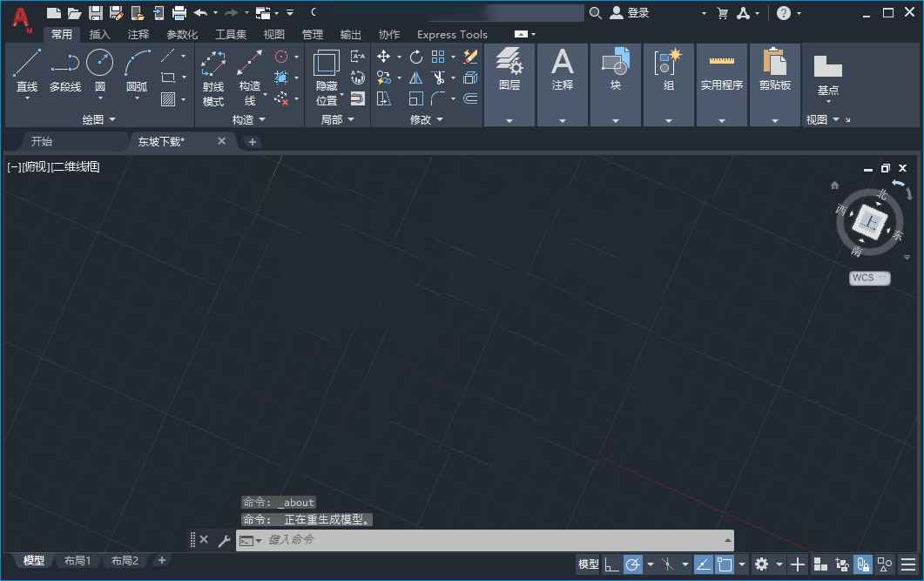924x581 pixels.
Task: Select the Stretch tool
Action: (x=384, y=98)
